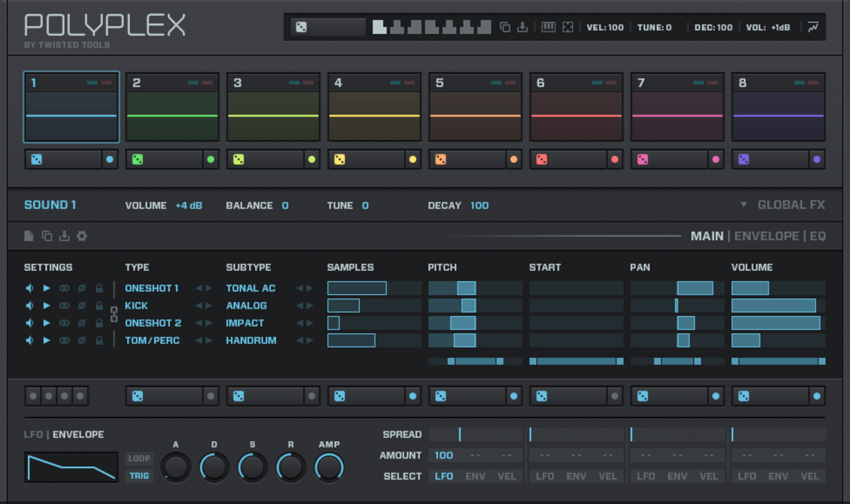The height and width of the screenshot is (504, 850).
Task: Click the new file icon under Sound 1
Action: pos(29,236)
